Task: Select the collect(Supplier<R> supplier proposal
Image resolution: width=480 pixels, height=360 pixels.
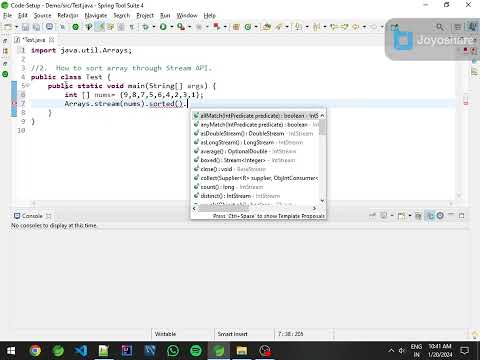Action: 256,178
